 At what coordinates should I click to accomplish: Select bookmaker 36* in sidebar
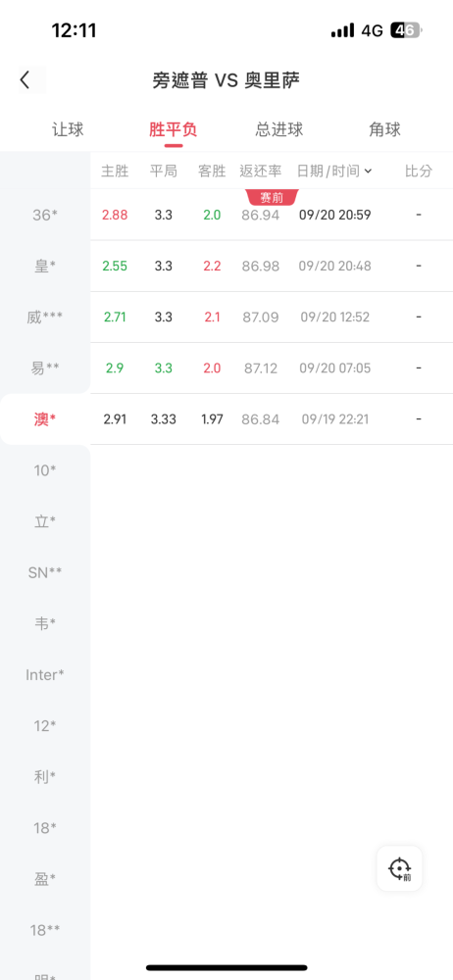coord(45,215)
